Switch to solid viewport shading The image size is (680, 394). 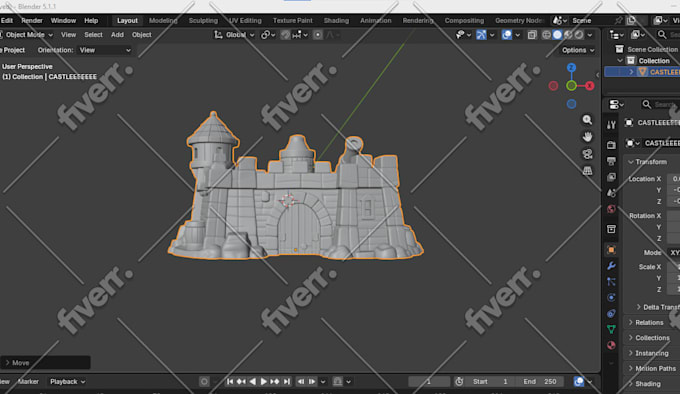pyautogui.click(x=557, y=35)
